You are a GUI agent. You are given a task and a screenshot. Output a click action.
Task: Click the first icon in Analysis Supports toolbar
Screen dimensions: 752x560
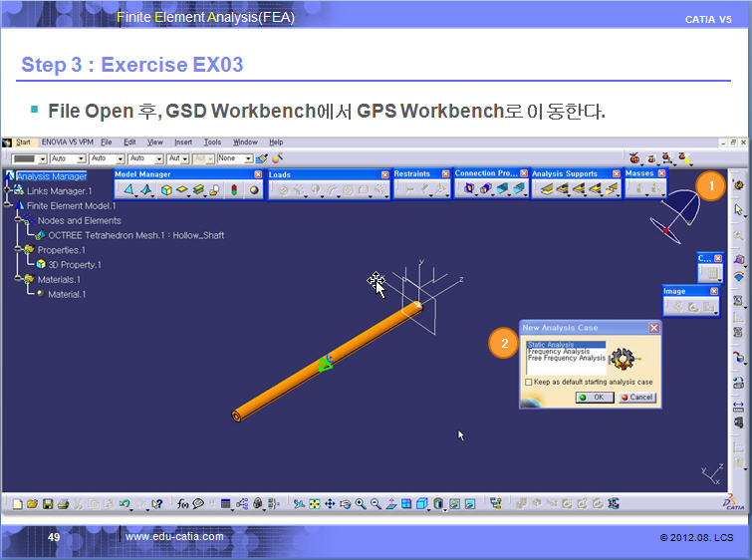546,188
